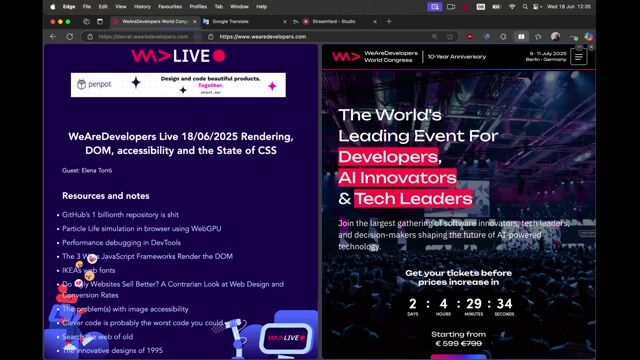
Task: Click the date and time in menu bar
Action: (x=569, y=7)
